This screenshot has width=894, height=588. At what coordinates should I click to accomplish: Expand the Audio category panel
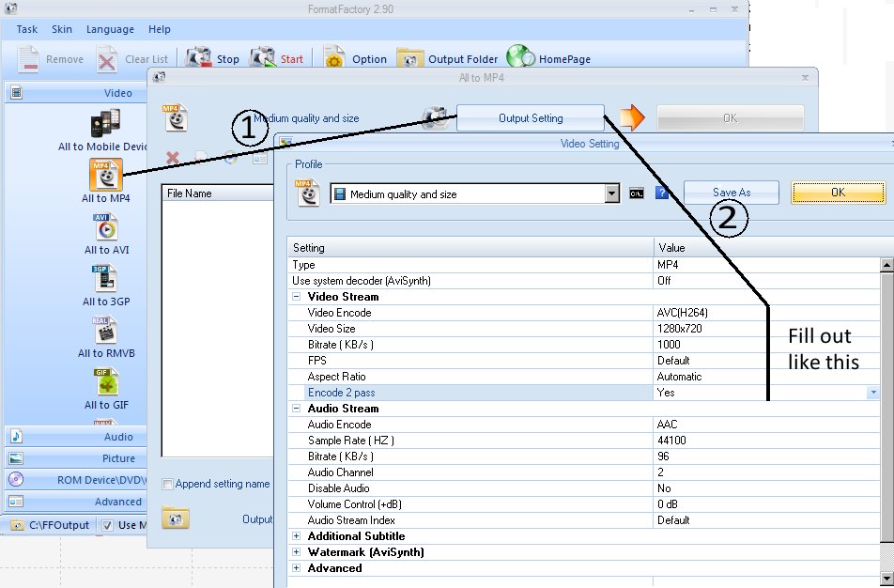coord(76,437)
